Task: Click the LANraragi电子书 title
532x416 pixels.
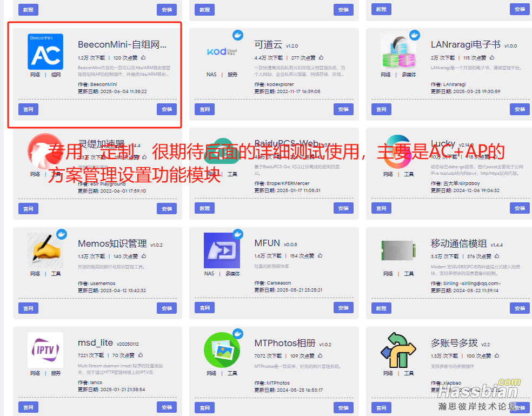Action: 465,44
